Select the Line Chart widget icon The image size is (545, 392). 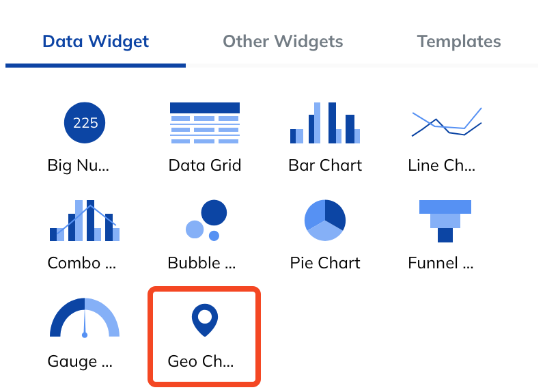[446, 122]
